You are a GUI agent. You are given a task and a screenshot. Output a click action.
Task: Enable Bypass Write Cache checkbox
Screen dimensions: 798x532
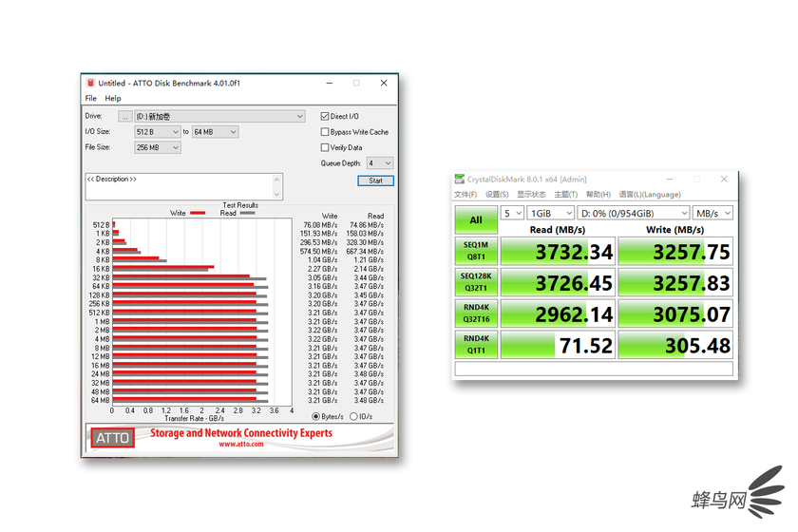325,132
